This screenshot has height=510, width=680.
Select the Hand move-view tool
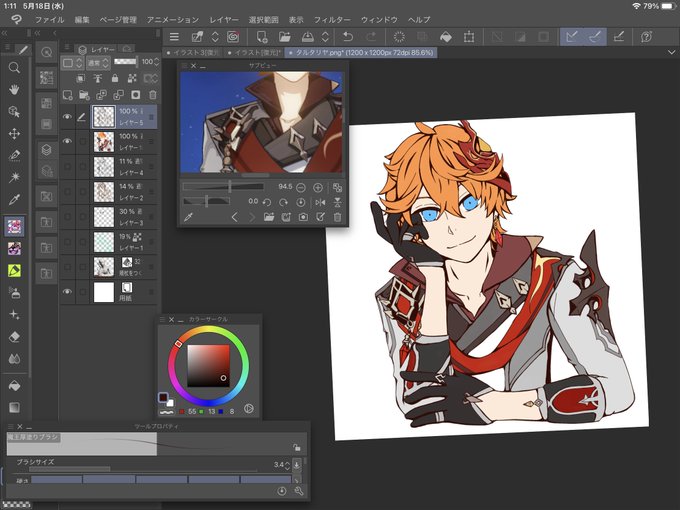point(14,90)
